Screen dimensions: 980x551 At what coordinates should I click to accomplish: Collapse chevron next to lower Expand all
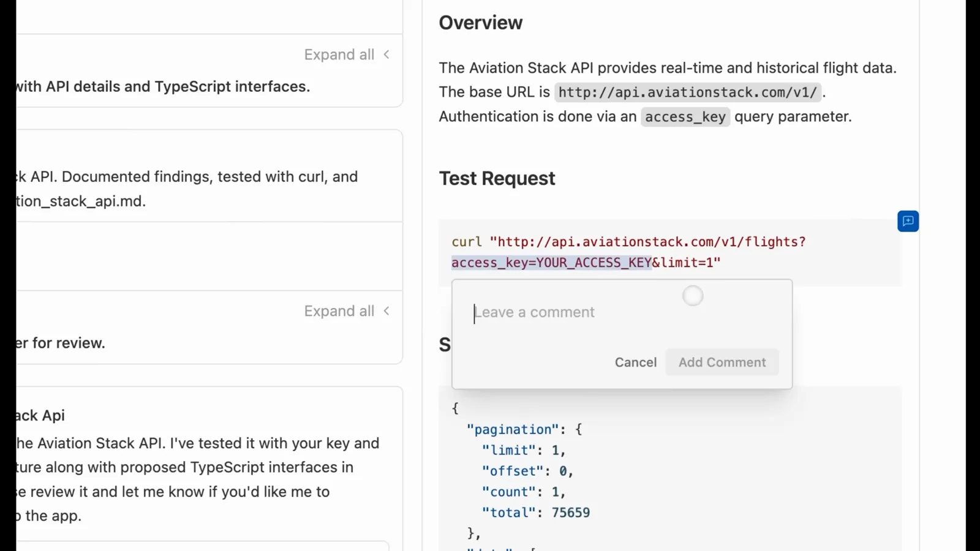tap(386, 311)
